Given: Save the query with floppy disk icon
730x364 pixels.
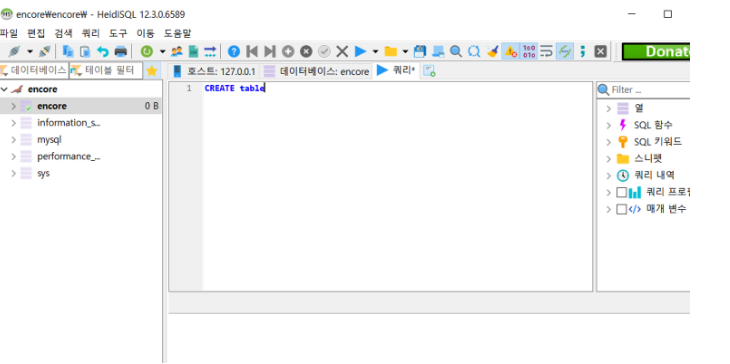Looking at the screenshot, I should pos(420,51).
